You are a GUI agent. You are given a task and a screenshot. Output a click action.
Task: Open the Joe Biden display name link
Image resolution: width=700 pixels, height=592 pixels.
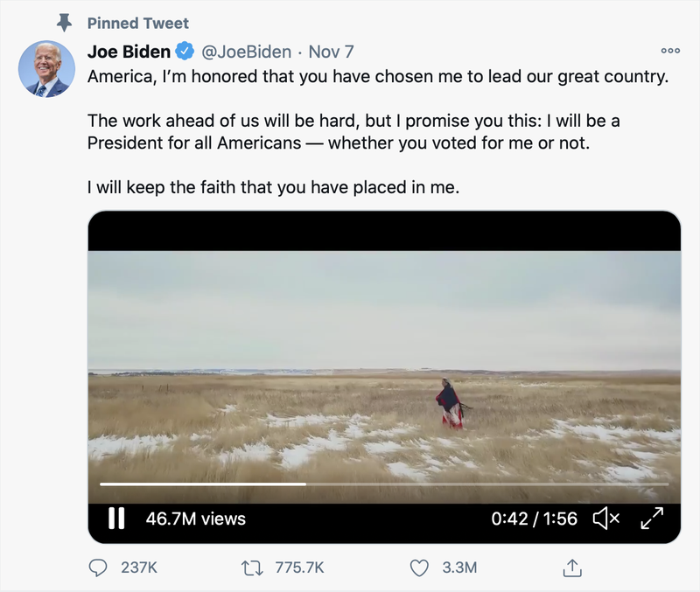click(x=129, y=52)
